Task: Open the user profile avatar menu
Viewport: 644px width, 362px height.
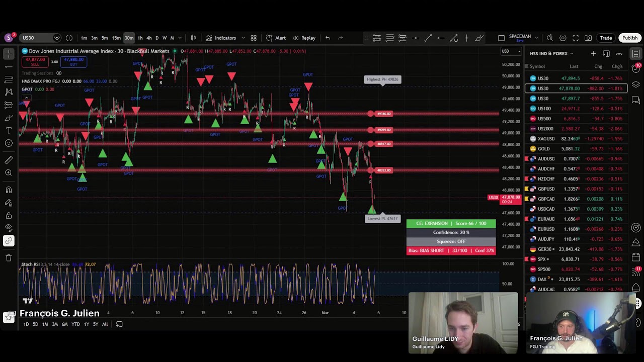Action: (9, 38)
